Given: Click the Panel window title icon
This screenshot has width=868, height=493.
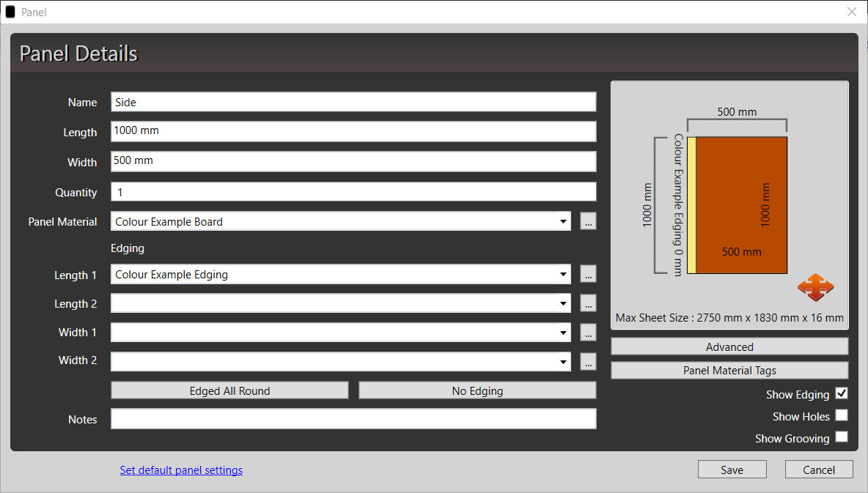Looking at the screenshot, I should click(10, 12).
